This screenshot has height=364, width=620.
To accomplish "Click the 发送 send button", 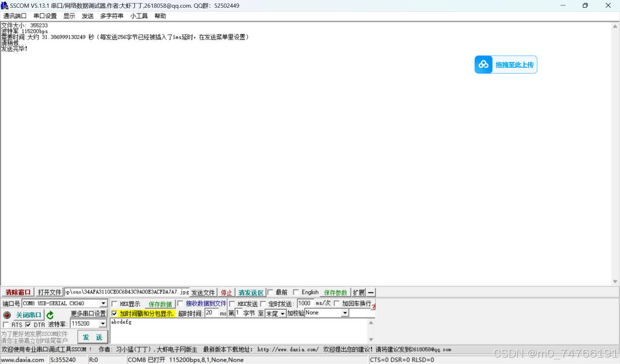I will click(93, 337).
